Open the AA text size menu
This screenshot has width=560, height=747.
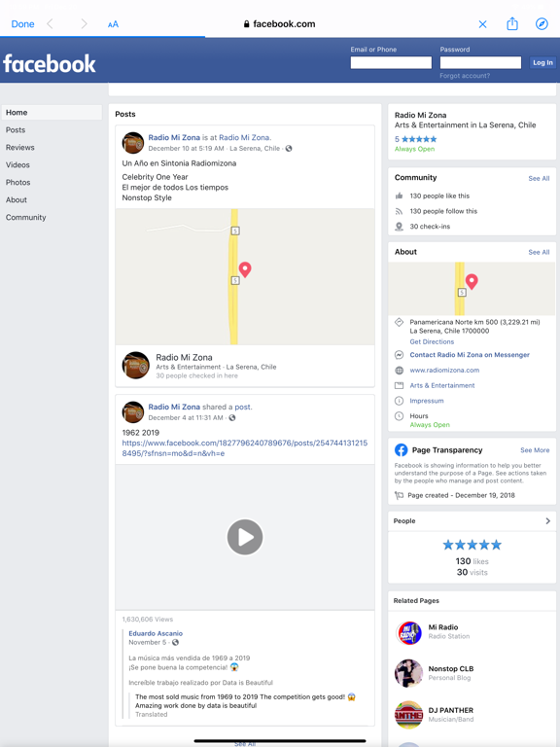[x=113, y=24]
